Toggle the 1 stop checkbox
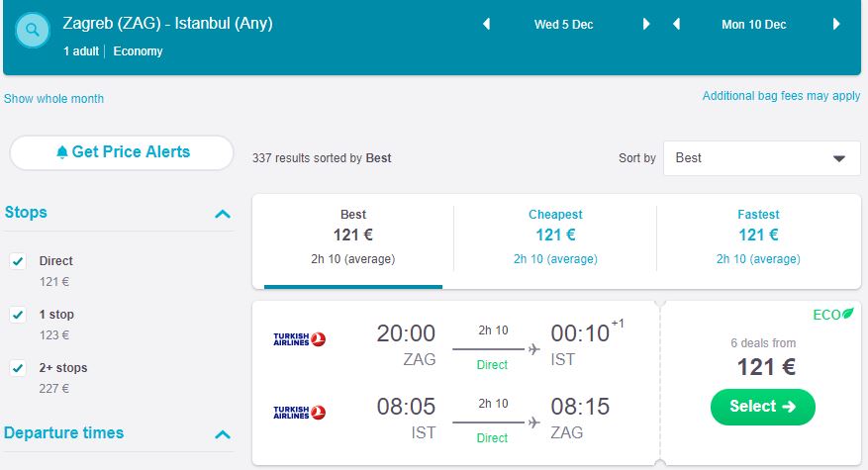The image size is (868, 470). point(18,315)
